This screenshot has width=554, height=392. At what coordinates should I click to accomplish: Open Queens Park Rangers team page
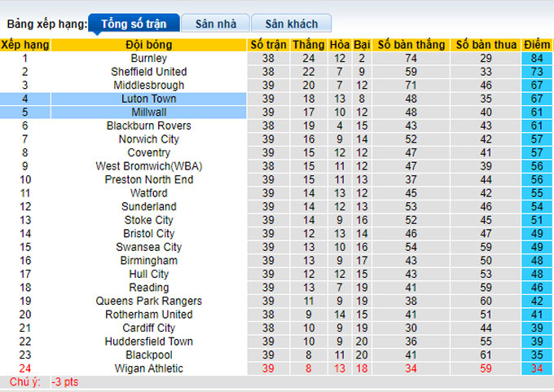click(148, 301)
